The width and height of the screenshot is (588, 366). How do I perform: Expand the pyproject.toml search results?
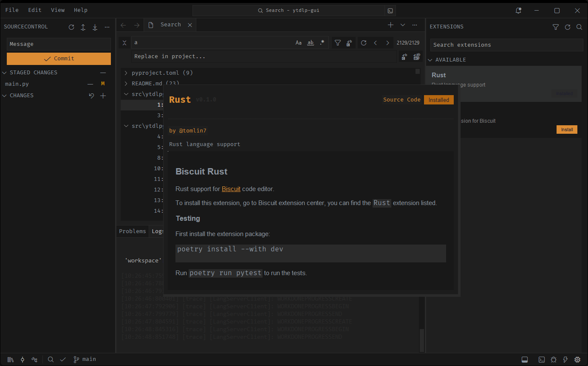pos(126,73)
